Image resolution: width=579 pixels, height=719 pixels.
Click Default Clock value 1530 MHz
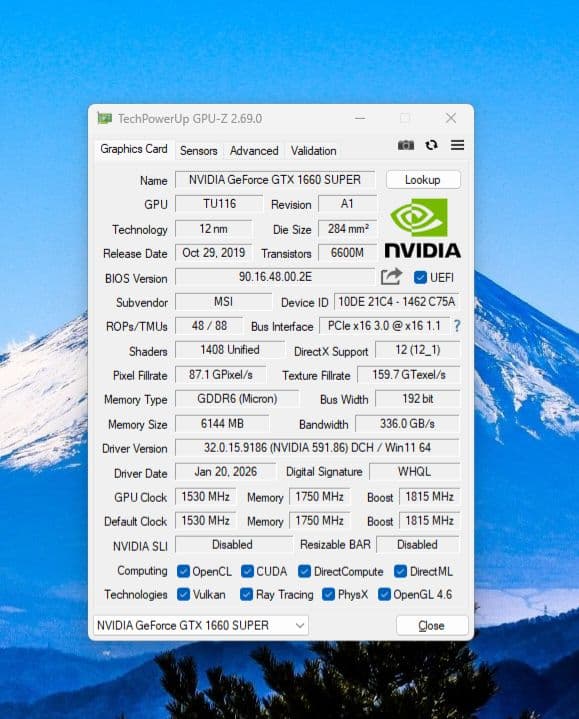[205, 521]
